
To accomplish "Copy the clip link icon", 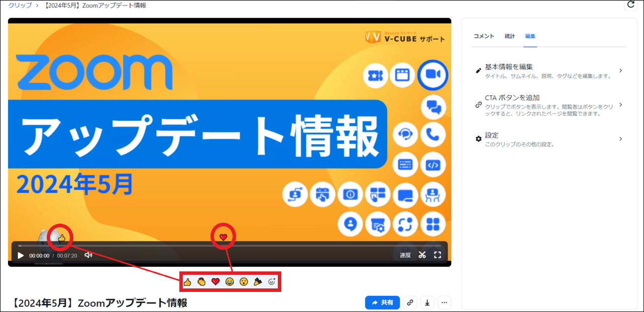I will (x=410, y=302).
